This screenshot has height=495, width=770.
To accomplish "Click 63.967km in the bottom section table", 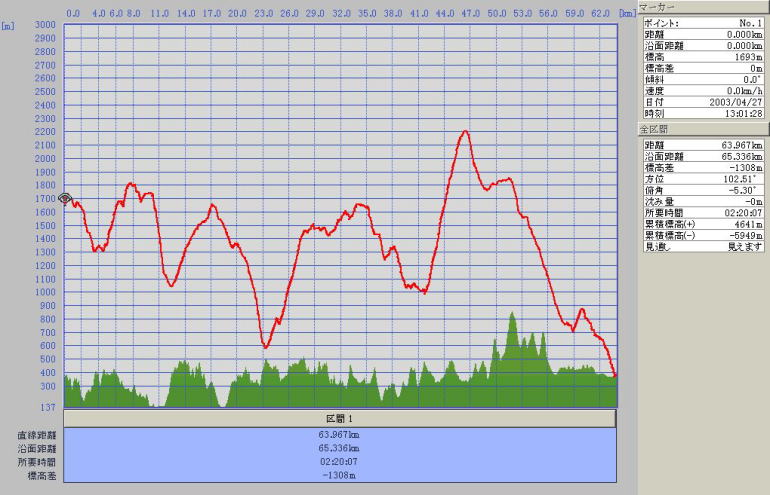I will tap(340, 435).
